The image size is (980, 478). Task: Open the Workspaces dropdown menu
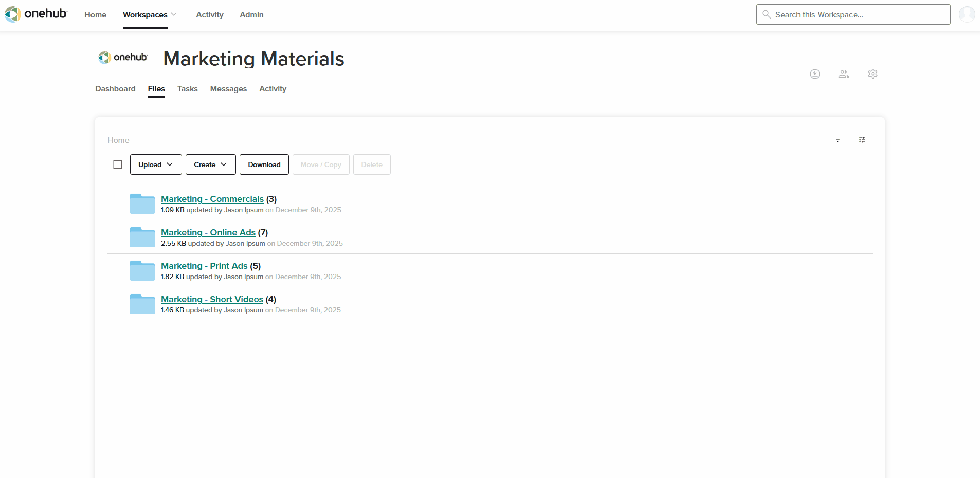pyautogui.click(x=150, y=15)
